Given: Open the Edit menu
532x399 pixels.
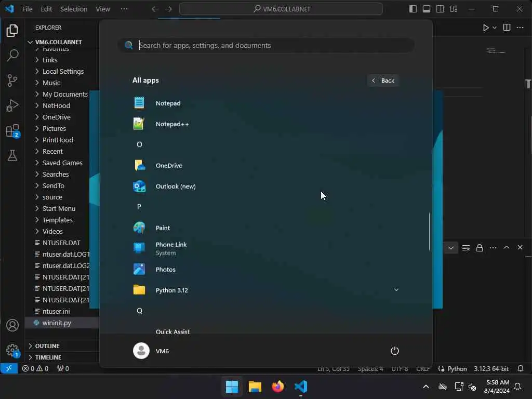Looking at the screenshot, I should point(46,9).
